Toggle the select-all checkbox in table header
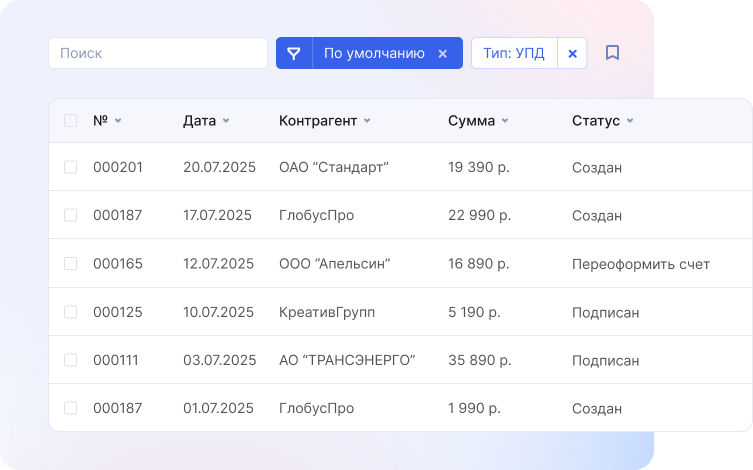 (70, 121)
